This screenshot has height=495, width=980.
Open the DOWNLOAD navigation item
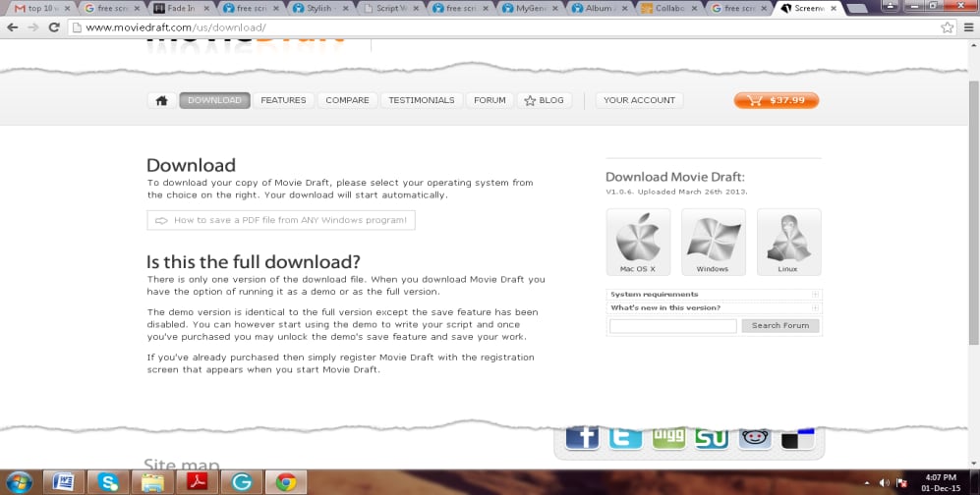tap(214, 100)
